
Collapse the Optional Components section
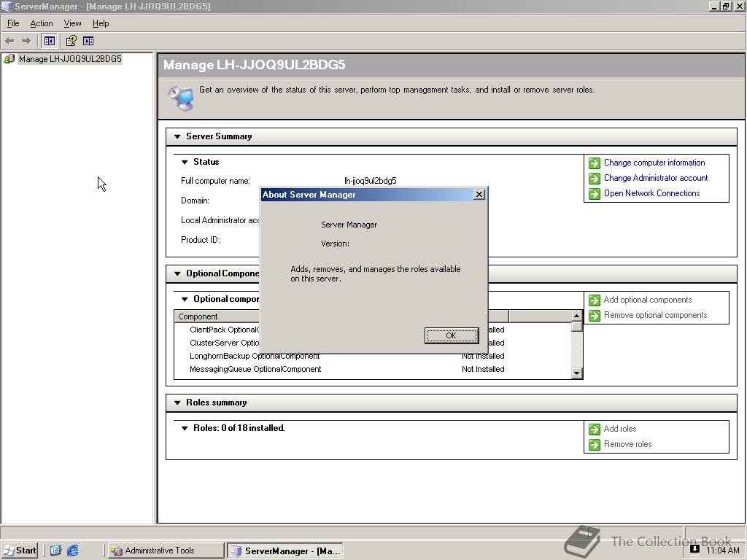177,274
